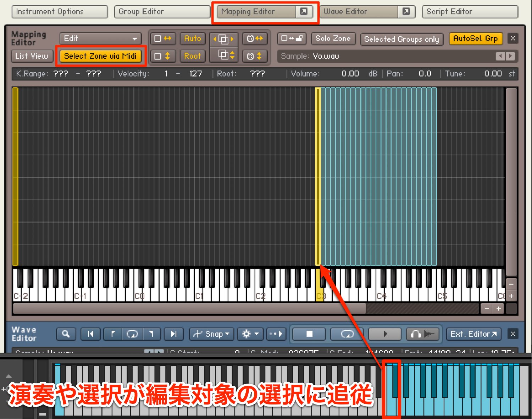Toggle headphone audition button
The height and width of the screenshot is (419, 532).
pyautogui.click(x=423, y=334)
